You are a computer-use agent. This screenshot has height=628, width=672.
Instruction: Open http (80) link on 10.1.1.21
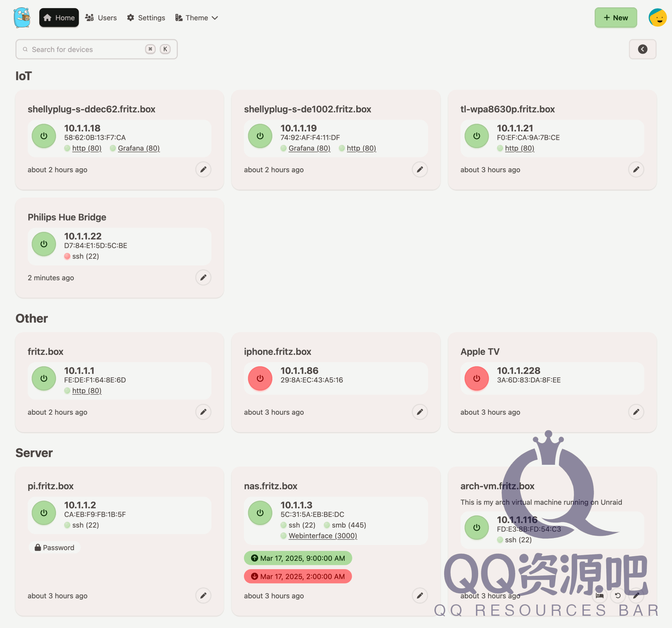[x=519, y=148]
